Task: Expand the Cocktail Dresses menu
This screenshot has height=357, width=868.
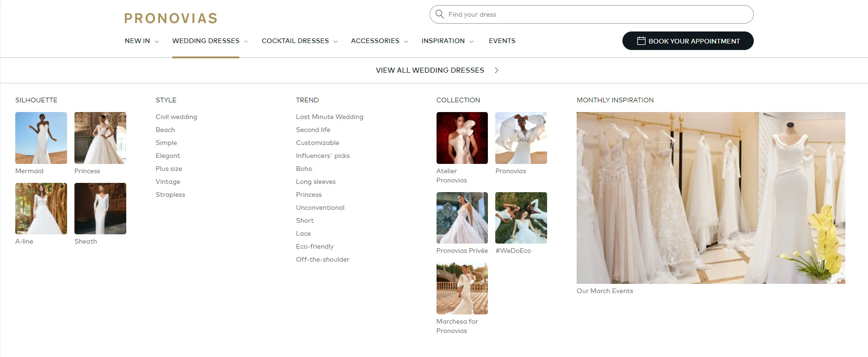Action: click(299, 41)
